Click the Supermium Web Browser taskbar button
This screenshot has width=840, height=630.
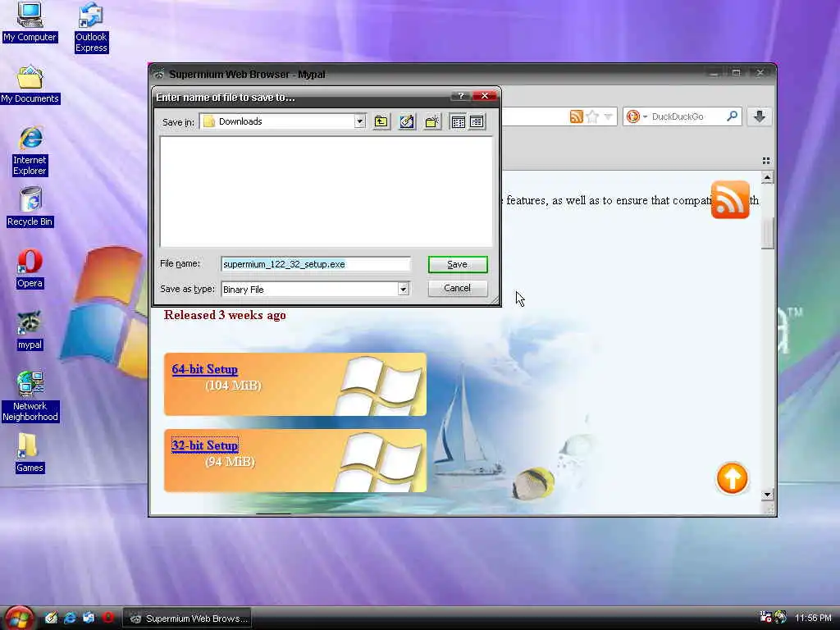click(x=188, y=619)
